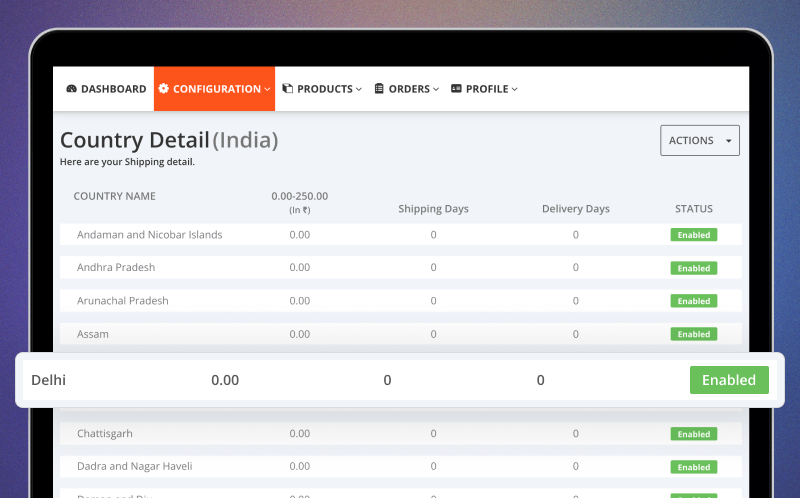Select the Andaman and Nicobar Islands name
This screenshot has width=800, height=498.
click(149, 235)
